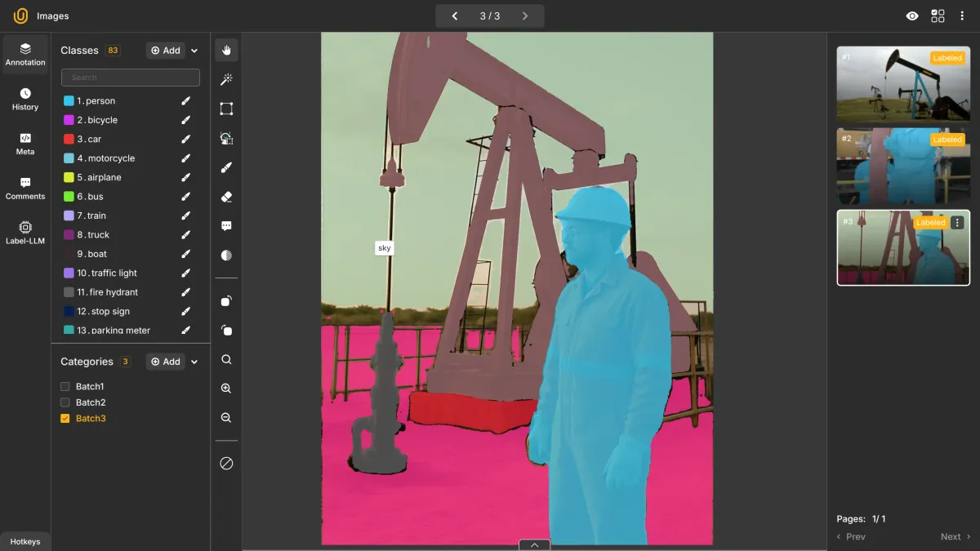Click the 3 categories count badge
The image size is (980, 551).
pyautogui.click(x=125, y=362)
